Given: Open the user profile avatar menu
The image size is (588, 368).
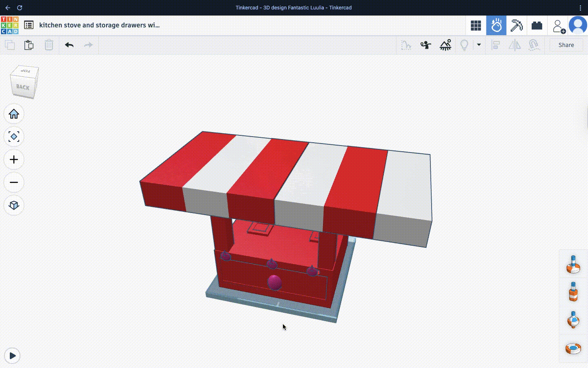Looking at the screenshot, I should 578,25.
